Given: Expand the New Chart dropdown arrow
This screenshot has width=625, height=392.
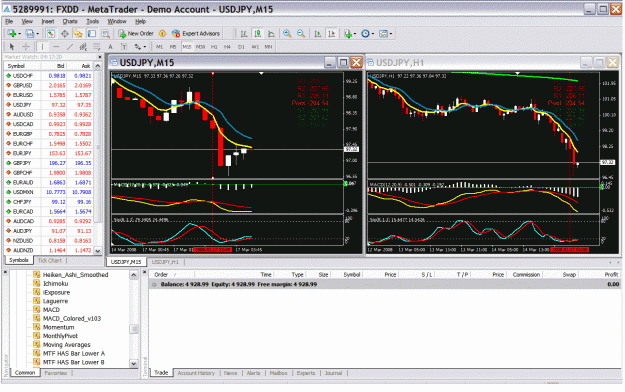Looking at the screenshot, I should [x=20, y=34].
